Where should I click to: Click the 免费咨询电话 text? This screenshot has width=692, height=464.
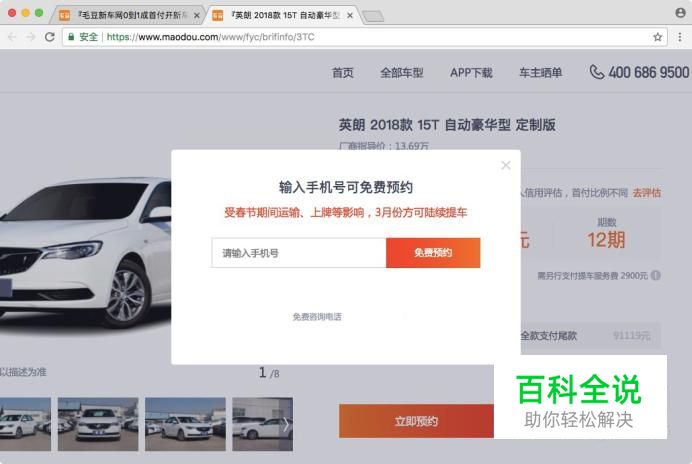pyautogui.click(x=317, y=317)
